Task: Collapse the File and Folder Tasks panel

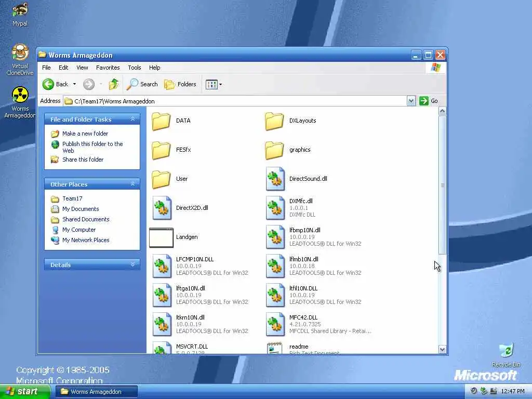Action: (132, 119)
